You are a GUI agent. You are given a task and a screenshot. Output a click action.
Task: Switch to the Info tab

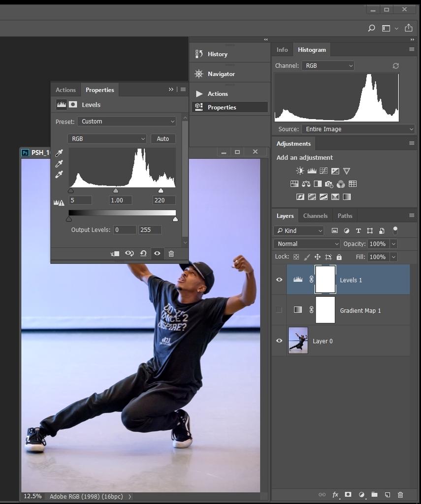[x=282, y=50]
